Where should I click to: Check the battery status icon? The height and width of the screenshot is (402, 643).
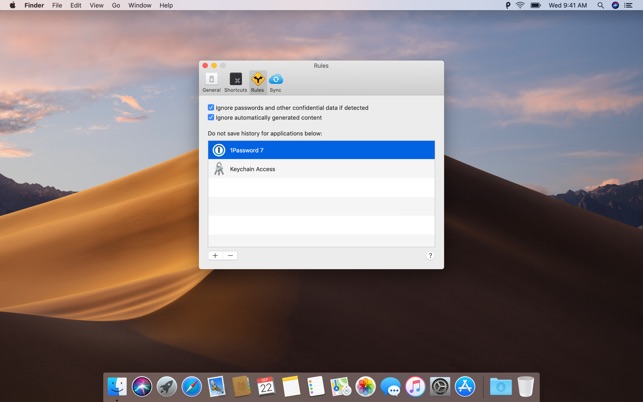coord(536,5)
